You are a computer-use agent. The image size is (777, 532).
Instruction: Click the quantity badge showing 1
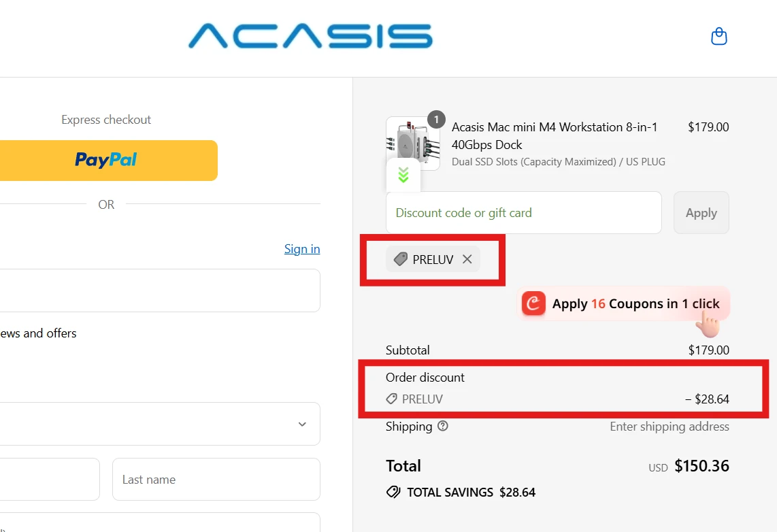(x=436, y=119)
